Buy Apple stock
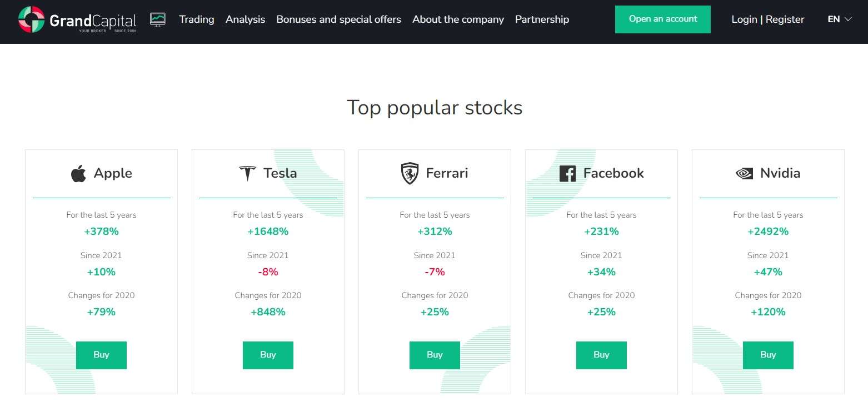Screen dimensions: 868x417 (101, 355)
